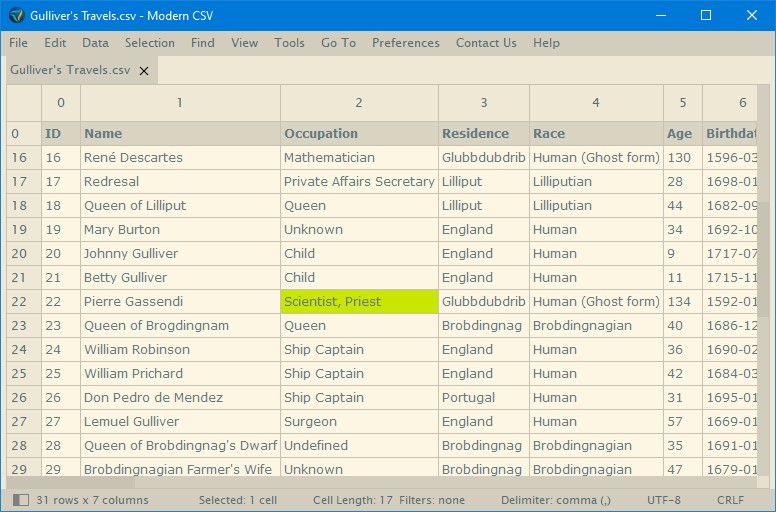Click the Contact Us menu item
The height and width of the screenshot is (512, 776).
tap(486, 43)
